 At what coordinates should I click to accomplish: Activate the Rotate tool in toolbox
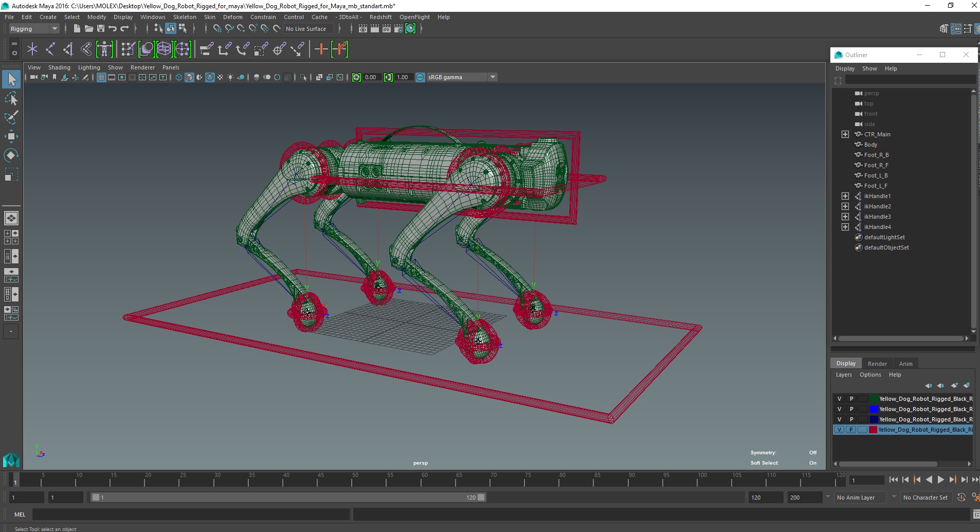(11, 155)
